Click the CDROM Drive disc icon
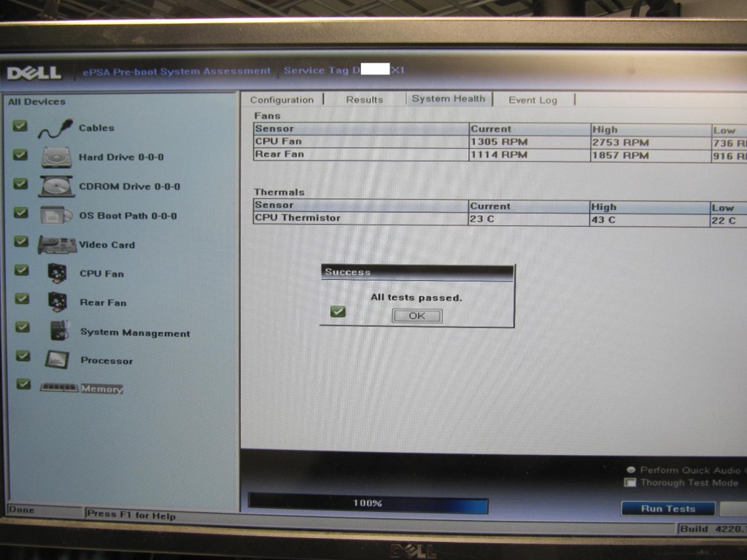This screenshot has width=747, height=560. [57, 186]
